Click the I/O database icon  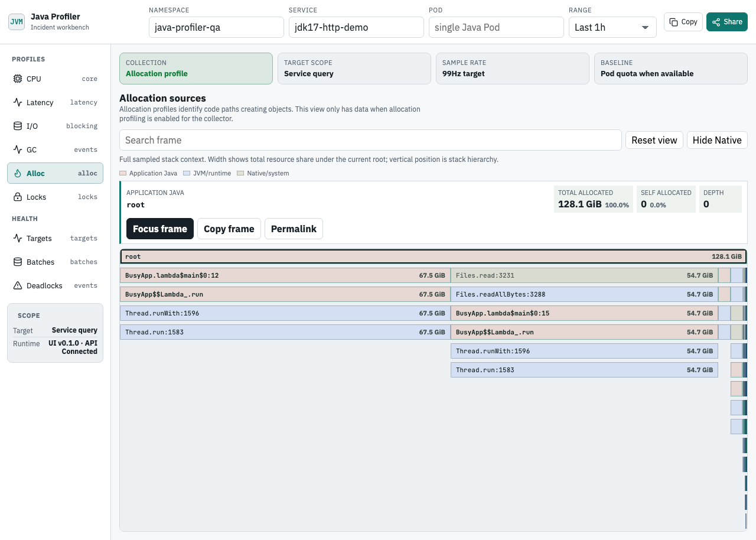point(18,126)
